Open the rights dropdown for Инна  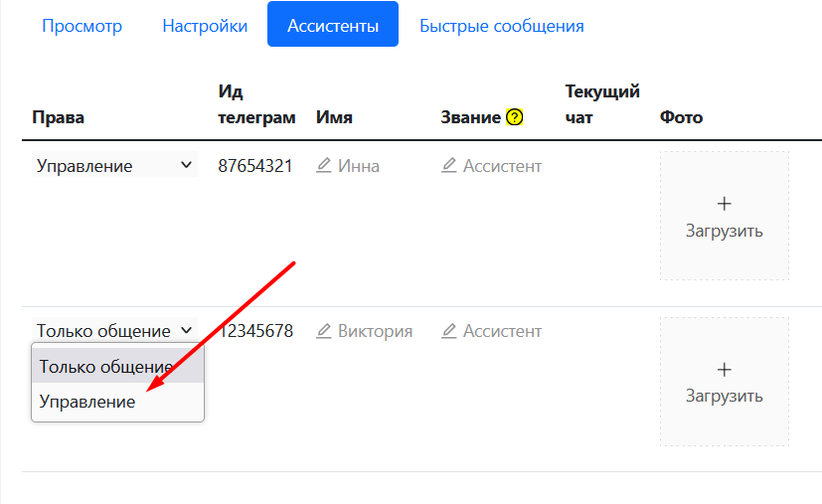[x=114, y=165]
